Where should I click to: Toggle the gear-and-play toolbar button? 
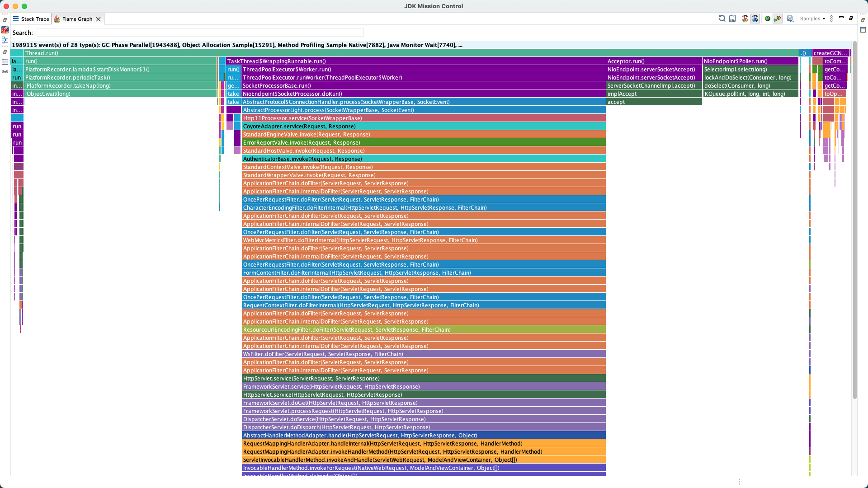click(778, 19)
